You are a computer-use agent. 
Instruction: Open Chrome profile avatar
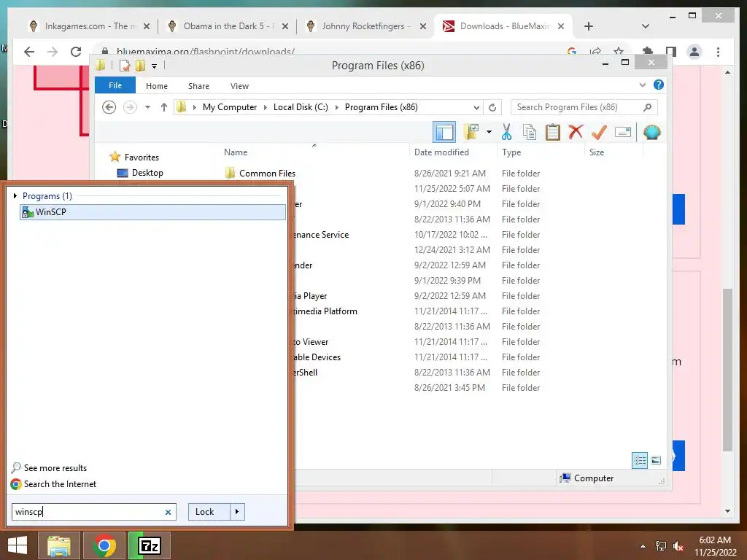pyautogui.click(x=694, y=52)
